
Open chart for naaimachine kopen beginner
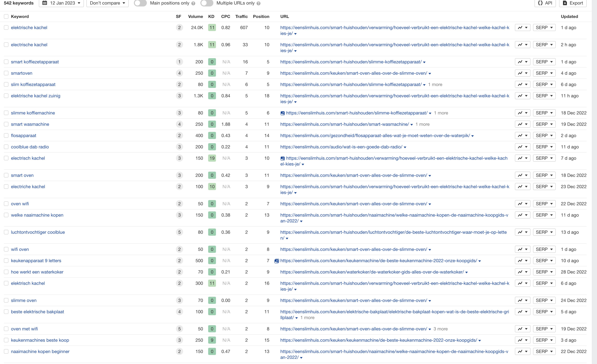[523, 352]
